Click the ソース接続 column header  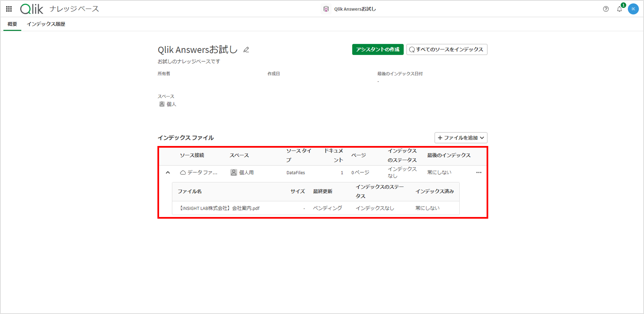[x=192, y=155]
